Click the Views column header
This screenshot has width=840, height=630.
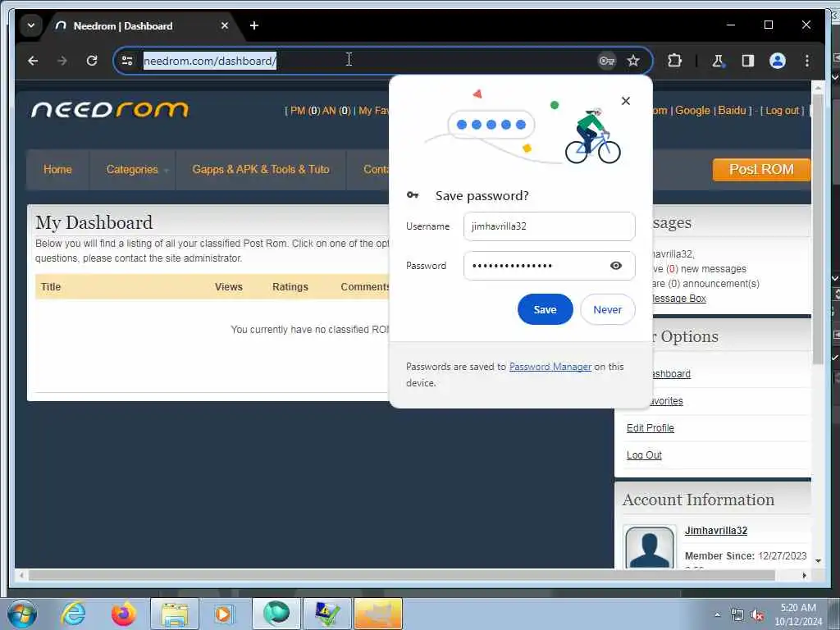tap(229, 286)
